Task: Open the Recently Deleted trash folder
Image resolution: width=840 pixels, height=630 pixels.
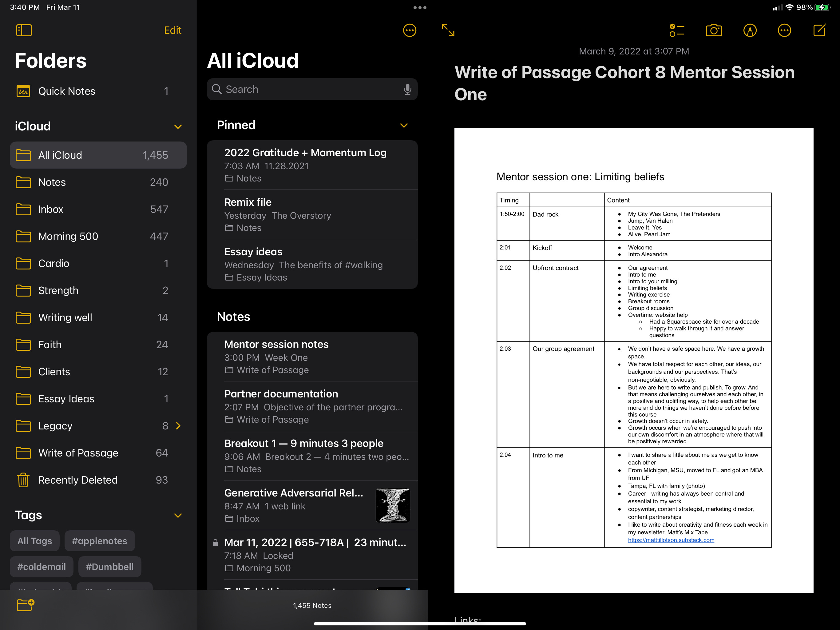Action: pyautogui.click(x=98, y=480)
